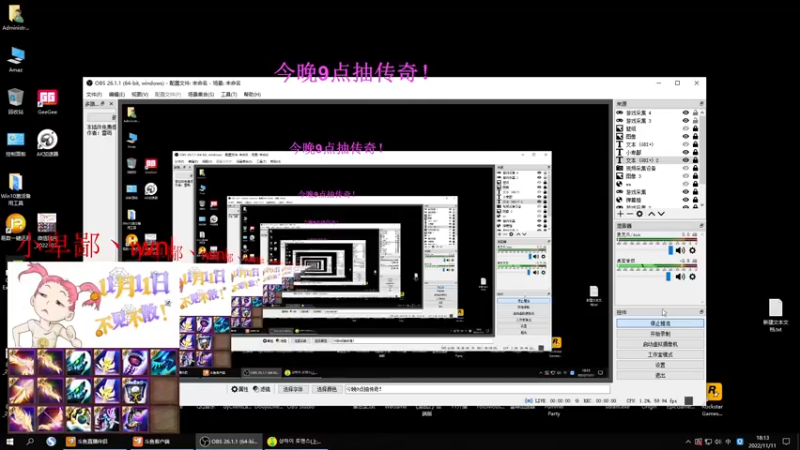Open notification center icon in taskbar

click(786, 441)
